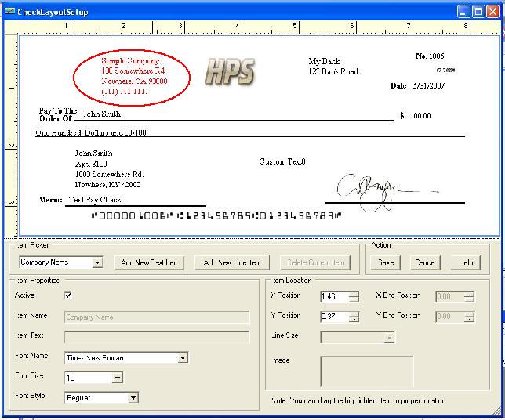Open Help from the Action group
The height and width of the screenshot is (420, 505).
click(464, 262)
